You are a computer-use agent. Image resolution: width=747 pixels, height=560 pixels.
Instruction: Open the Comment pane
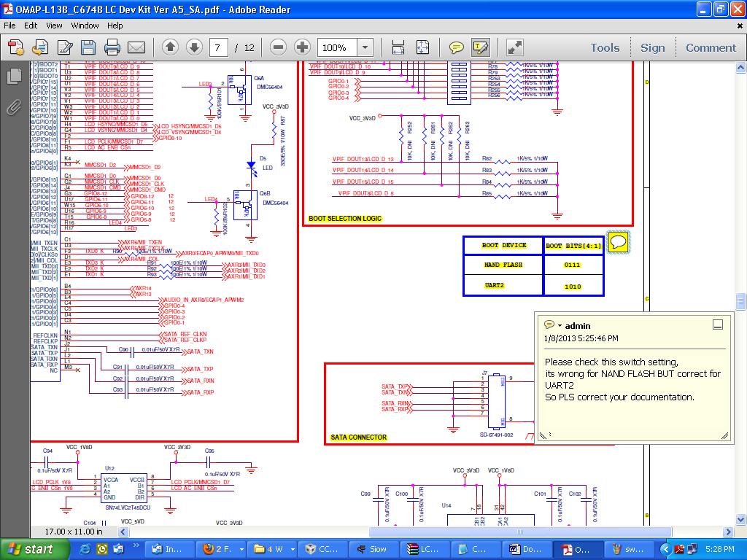pos(711,47)
